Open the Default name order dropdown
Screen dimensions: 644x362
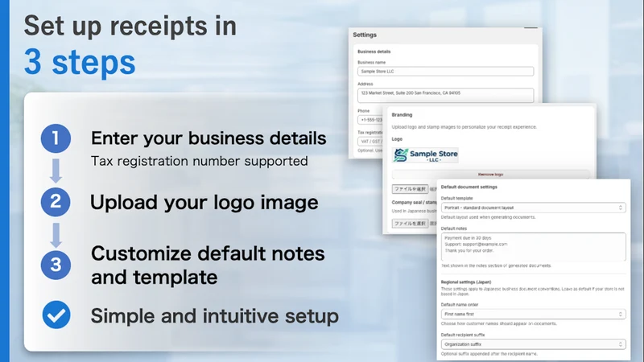(x=534, y=314)
